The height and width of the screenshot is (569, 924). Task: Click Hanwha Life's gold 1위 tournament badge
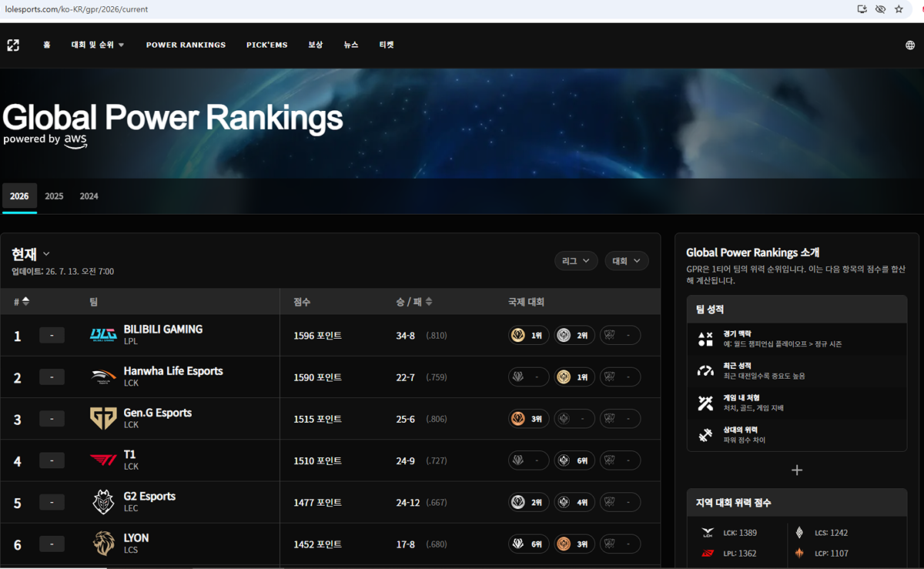coord(574,377)
